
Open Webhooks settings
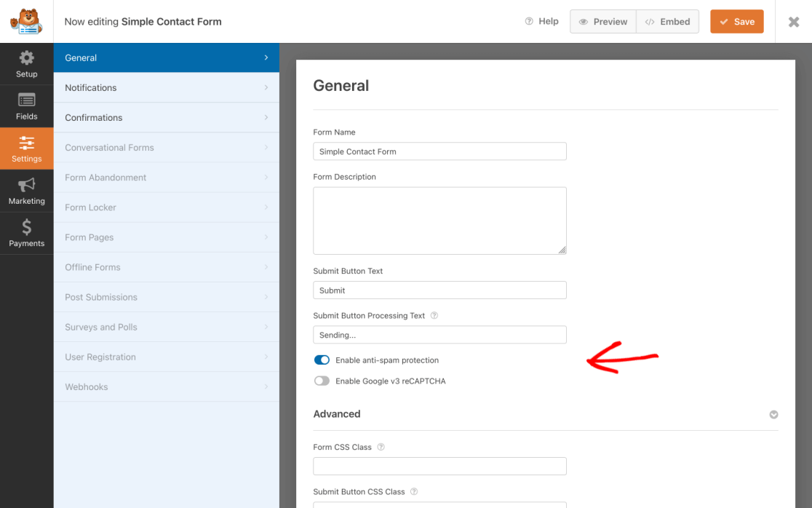[166, 387]
